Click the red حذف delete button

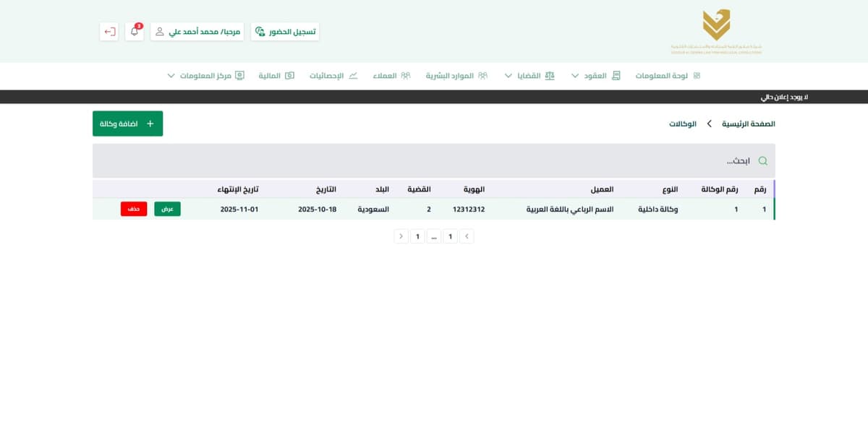tap(134, 209)
